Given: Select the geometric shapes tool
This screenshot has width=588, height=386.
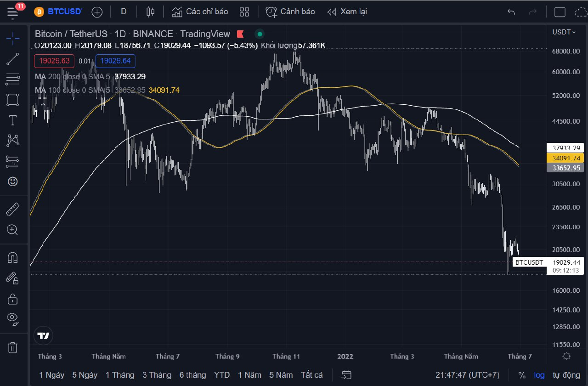Looking at the screenshot, I should pos(13,100).
